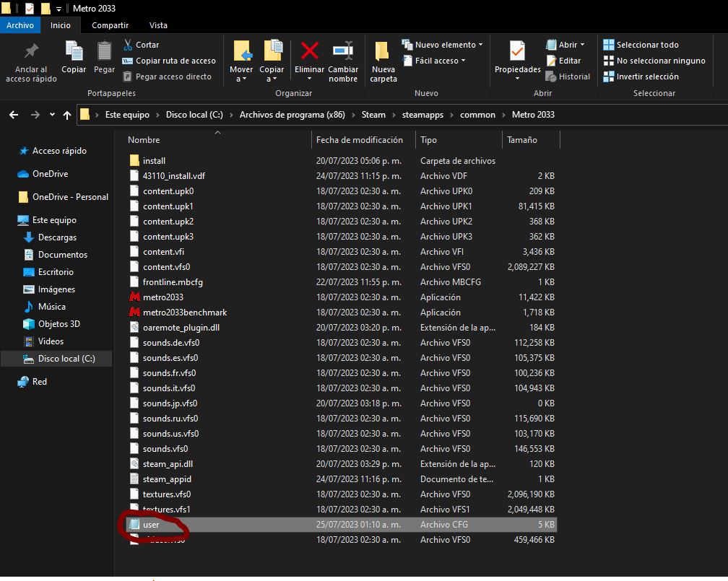Click the Editar button

coord(563,61)
